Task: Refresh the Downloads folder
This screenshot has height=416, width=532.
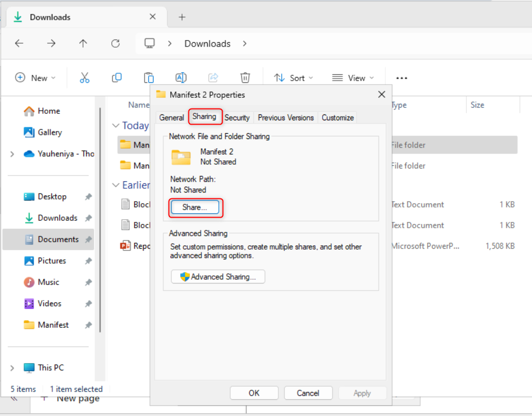Action: point(115,43)
